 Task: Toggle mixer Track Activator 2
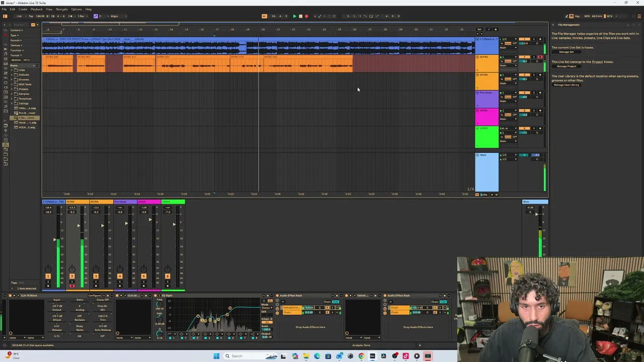[x=72, y=277]
